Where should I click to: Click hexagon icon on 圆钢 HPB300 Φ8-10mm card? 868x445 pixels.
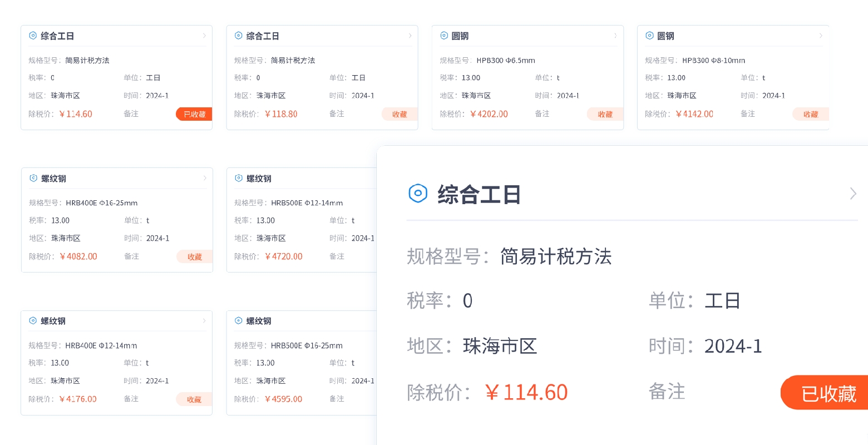649,36
